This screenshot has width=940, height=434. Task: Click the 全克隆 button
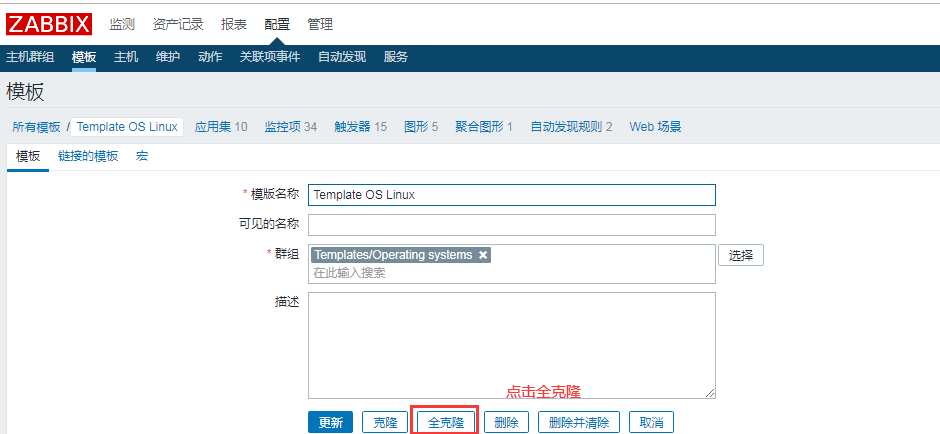[446, 423]
